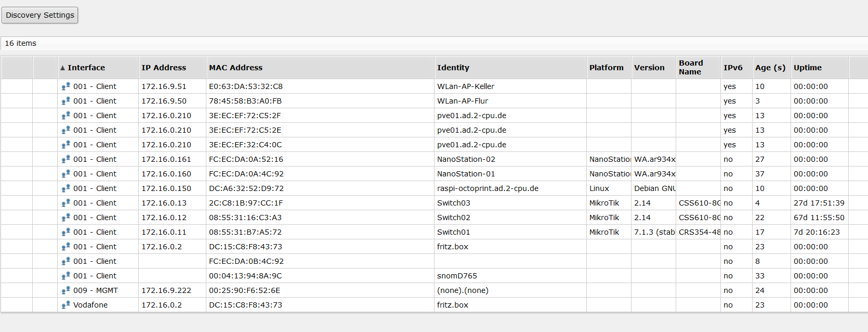Sort table by IP Address header

point(164,68)
